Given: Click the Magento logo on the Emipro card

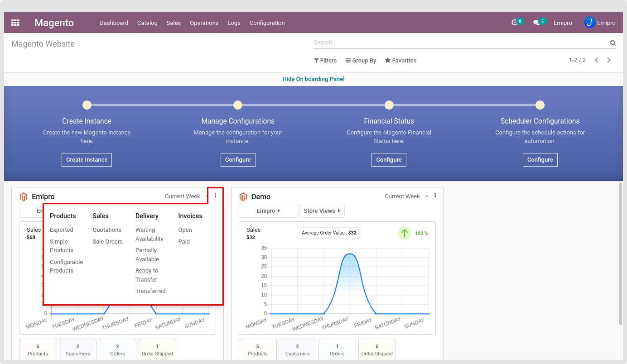Looking at the screenshot, I should coord(24,197).
